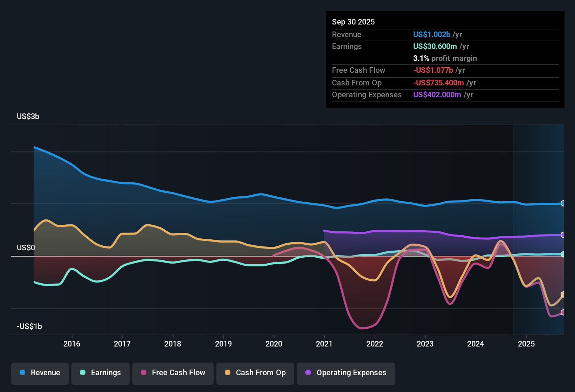The width and height of the screenshot is (575, 392).
Task: Disable the Operating Expenses legend series
Action: pyautogui.click(x=346, y=373)
